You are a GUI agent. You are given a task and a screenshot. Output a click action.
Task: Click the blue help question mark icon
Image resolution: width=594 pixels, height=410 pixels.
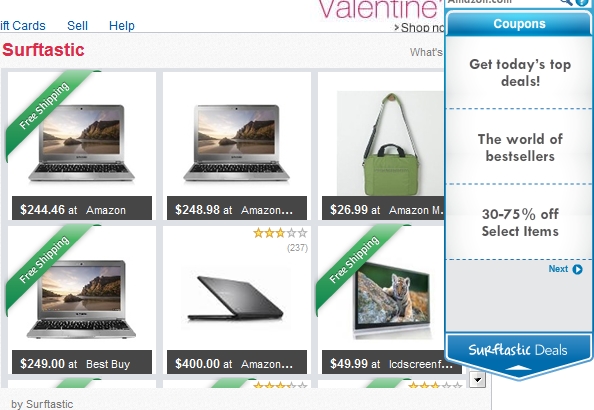pos(582,2)
